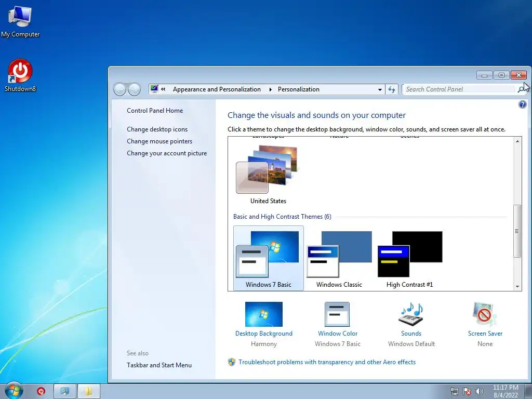
Task: Open the address bar history dropdown arrow
Action: (380, 89)
